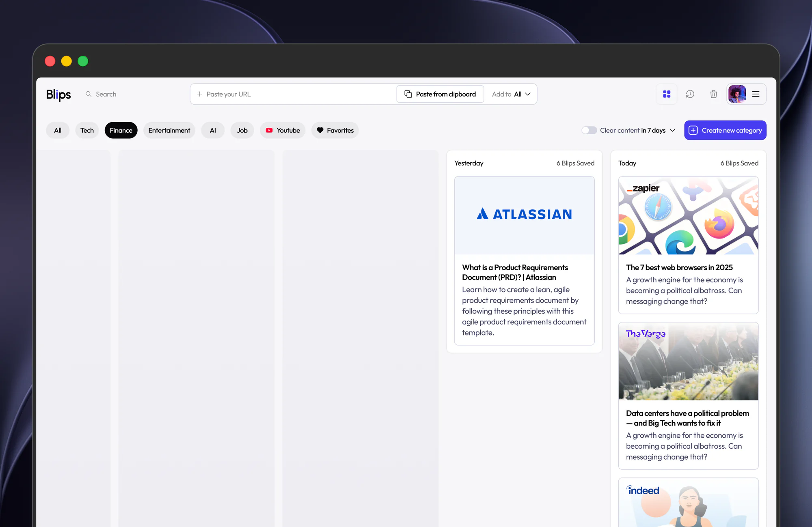The image size is (812, 527).
Task: Open the Add to All dropdown
Action: 511,94
